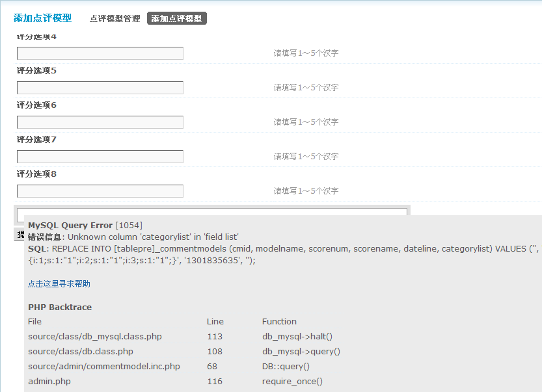Focus the 评分选项6 input field
The image size is (542, 392).
pyautogui.click(x=100, y=122)
